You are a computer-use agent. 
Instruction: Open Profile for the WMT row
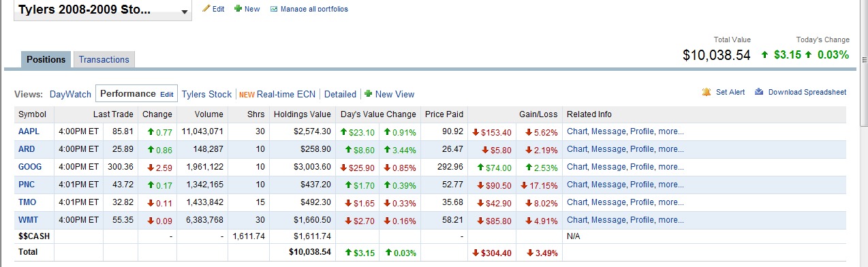pyautogui.click(x=642, y=220)
